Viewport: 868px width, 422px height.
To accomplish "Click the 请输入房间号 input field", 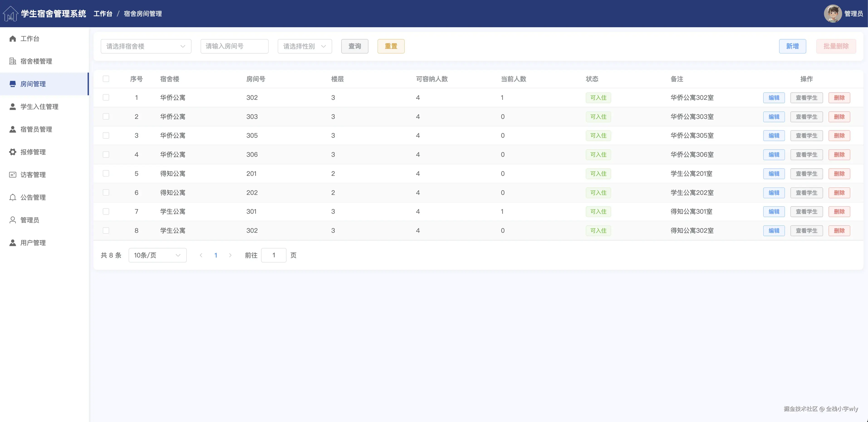I will coord(234,46).
